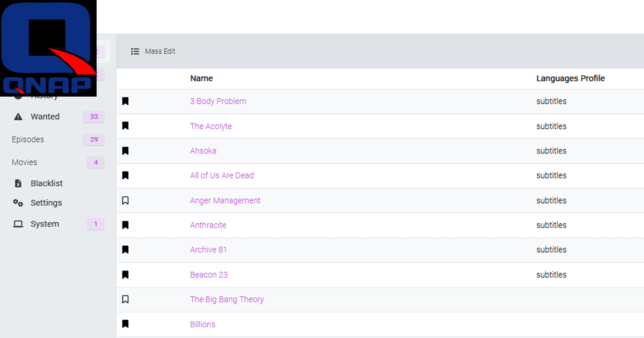The image size is (644, 338).
Task: Toggle monitored bookmark for Anger Management
Action: [126, 201]
